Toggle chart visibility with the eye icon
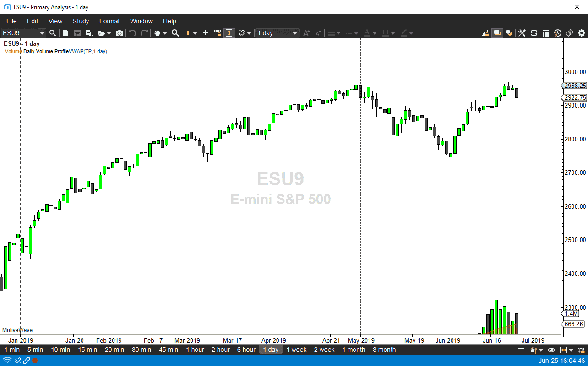The image size is (588, 366). point(551,350)
